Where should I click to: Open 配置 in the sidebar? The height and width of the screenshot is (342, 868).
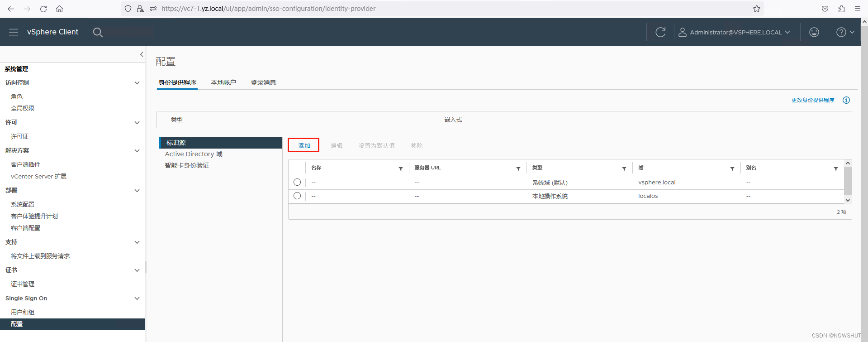72,324
